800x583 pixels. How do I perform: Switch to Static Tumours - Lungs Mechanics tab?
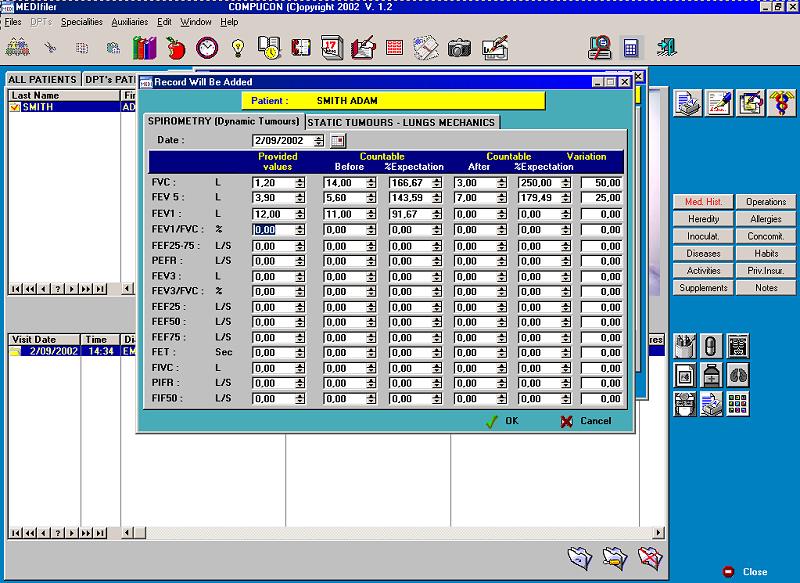[401, 122]
